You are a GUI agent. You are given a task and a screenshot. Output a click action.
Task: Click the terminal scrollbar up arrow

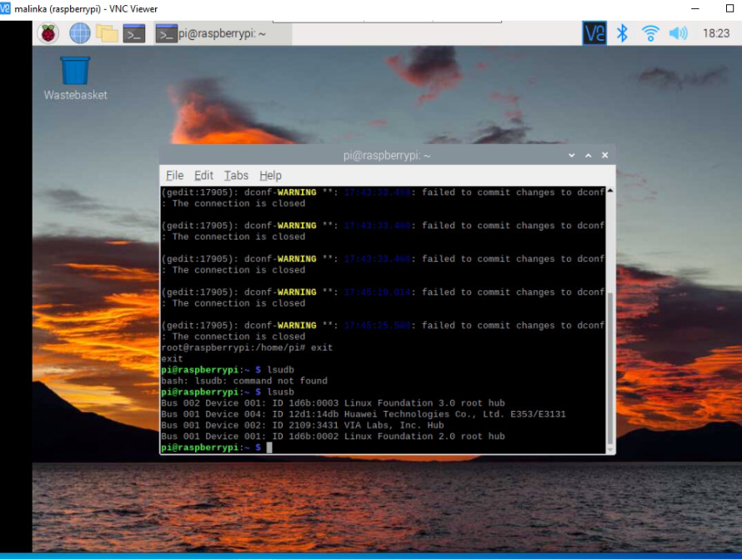pos(610,190)
